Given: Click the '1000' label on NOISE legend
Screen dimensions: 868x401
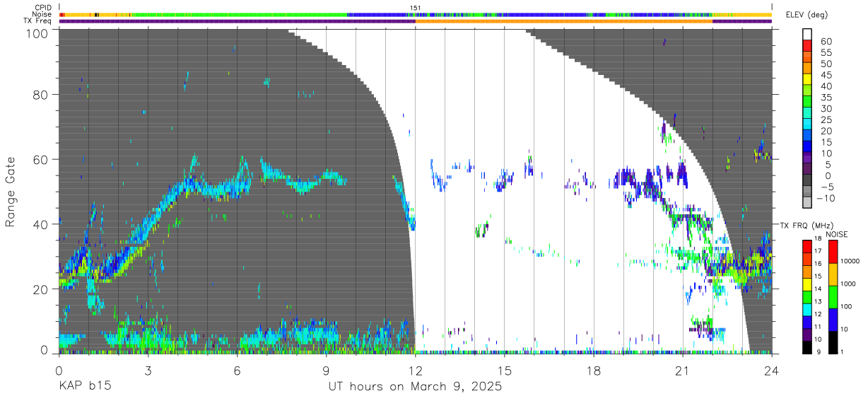Looking at the screenshot, I should tap(849, 285).
